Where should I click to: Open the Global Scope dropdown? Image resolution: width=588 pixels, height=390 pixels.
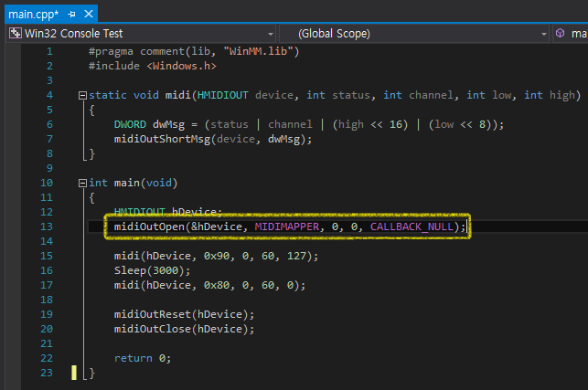416,33
